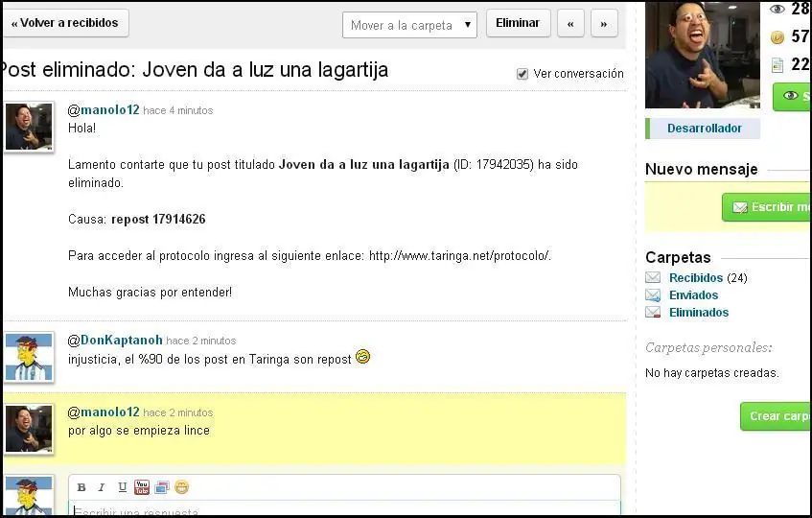Open the emoticon picker in reply editor
This screenshot has height=518, width=812.
click(x=181, y=487)
